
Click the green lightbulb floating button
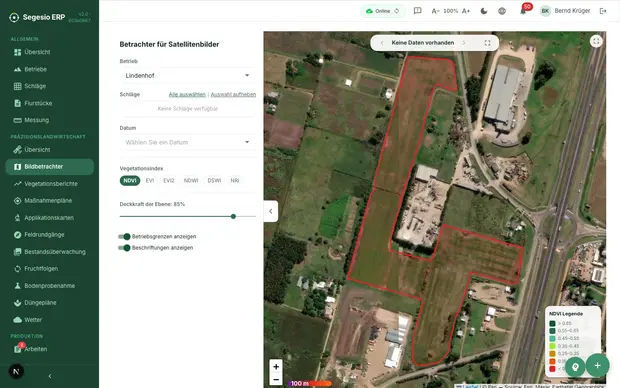(575, 366)
